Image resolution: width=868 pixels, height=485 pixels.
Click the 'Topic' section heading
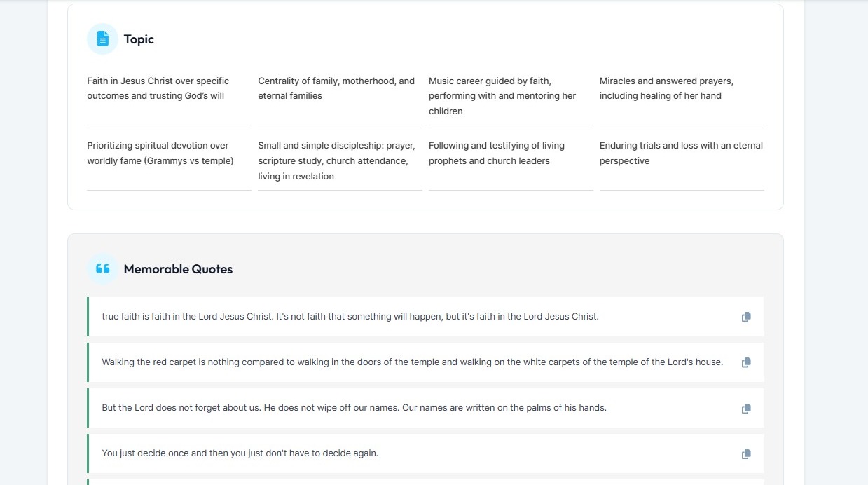139,39
